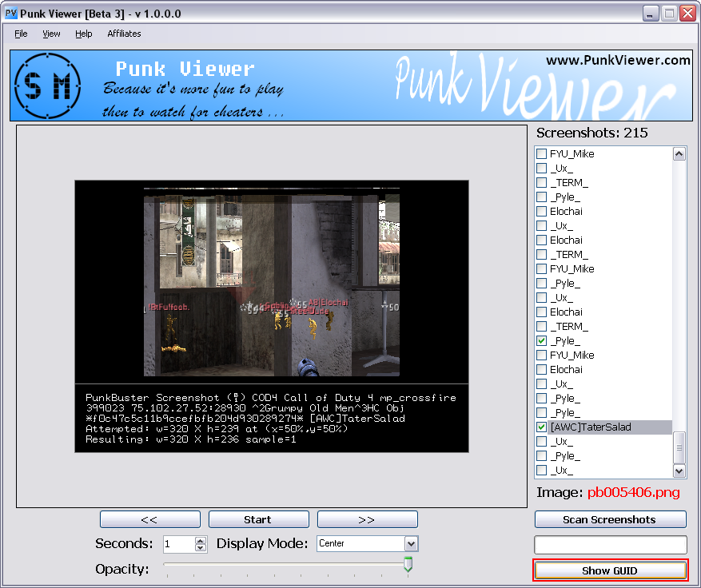Click the Screenshots: 215 count label
This screenshot has width=701, height=588.
[592, 133]
